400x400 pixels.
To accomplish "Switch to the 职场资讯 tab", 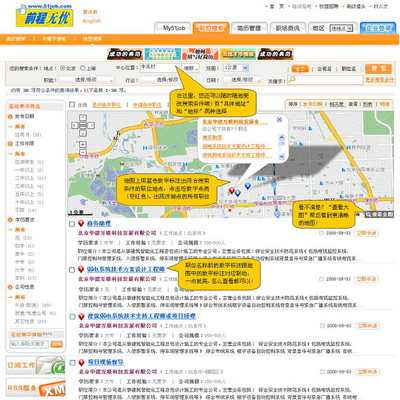I will (x=287, y=28).
